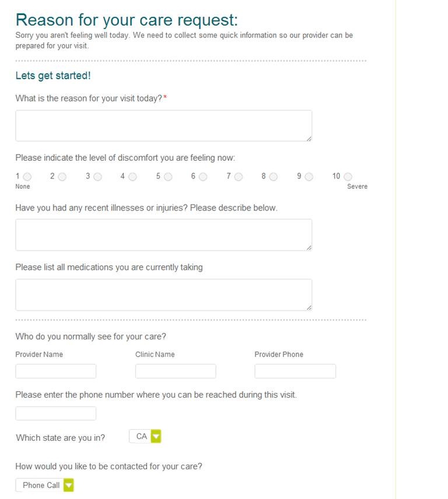Select discomfort level 9
448x499 pixels.
[x=309, y=177]
